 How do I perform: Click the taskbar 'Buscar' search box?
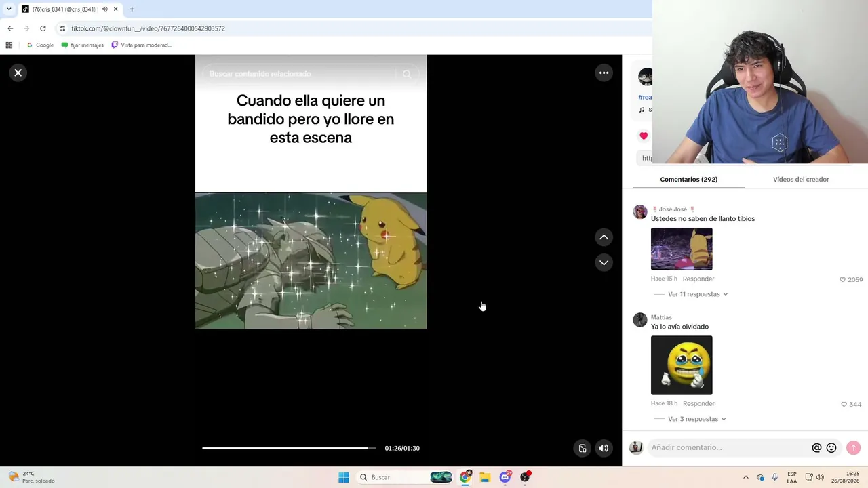pyautogui.click(x=405, y=477)
